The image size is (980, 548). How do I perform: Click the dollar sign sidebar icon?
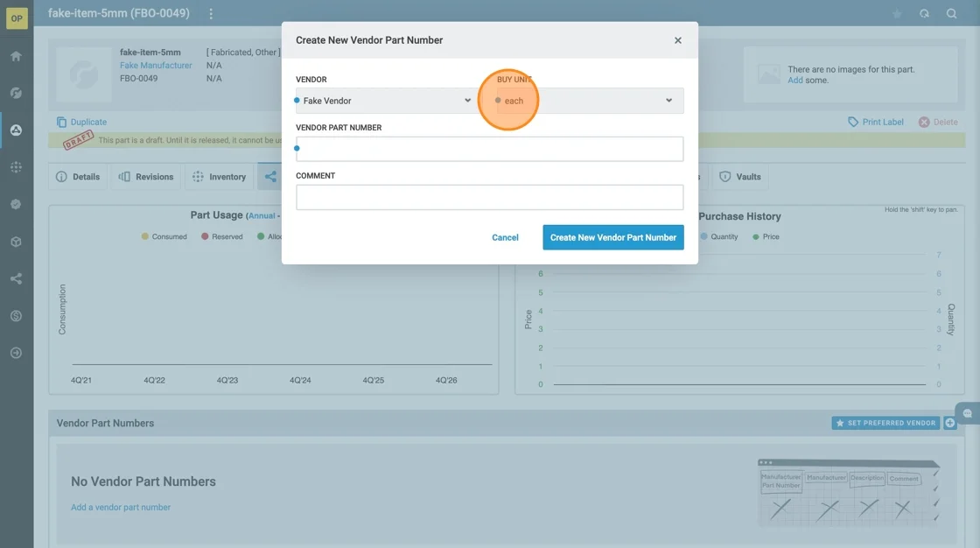[x=16, y=315]
